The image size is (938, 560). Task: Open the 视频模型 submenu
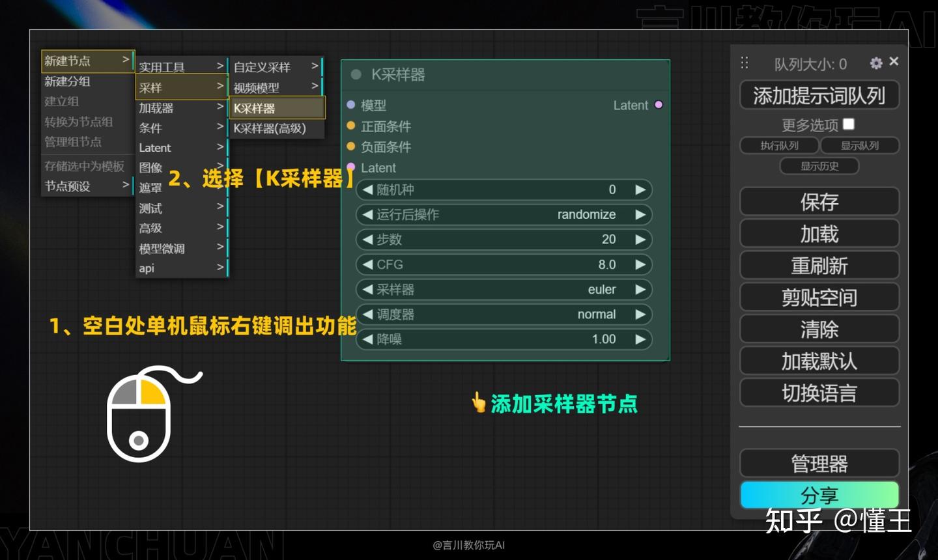point(276,87)
